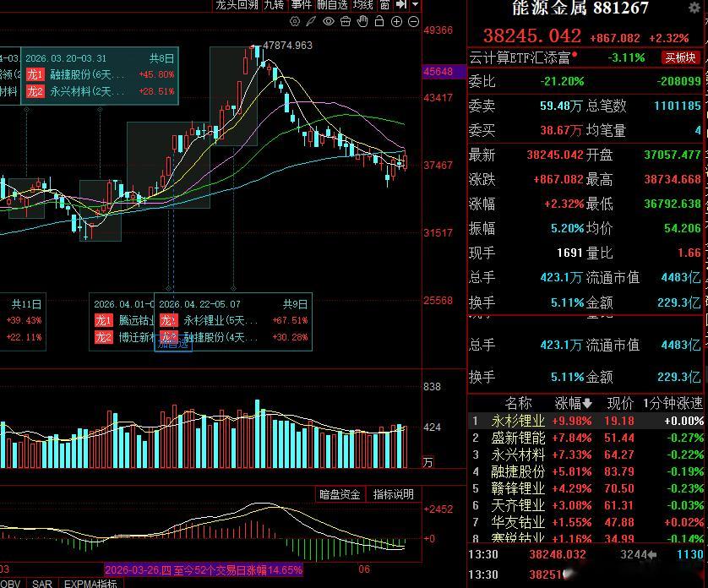Select the hand pan tool
Viewport: 708px width, 588px height.
coord(362,21)
